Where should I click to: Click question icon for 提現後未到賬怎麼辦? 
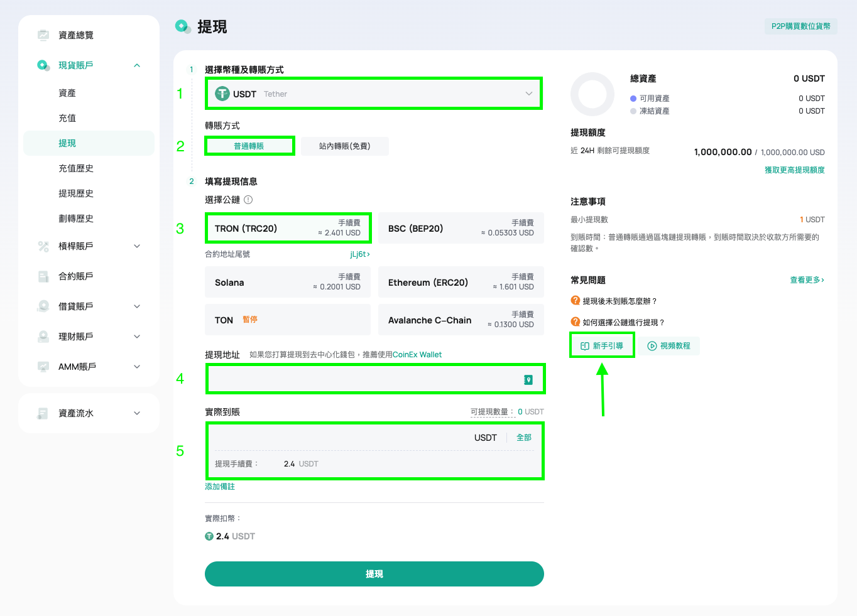[575, 301]
